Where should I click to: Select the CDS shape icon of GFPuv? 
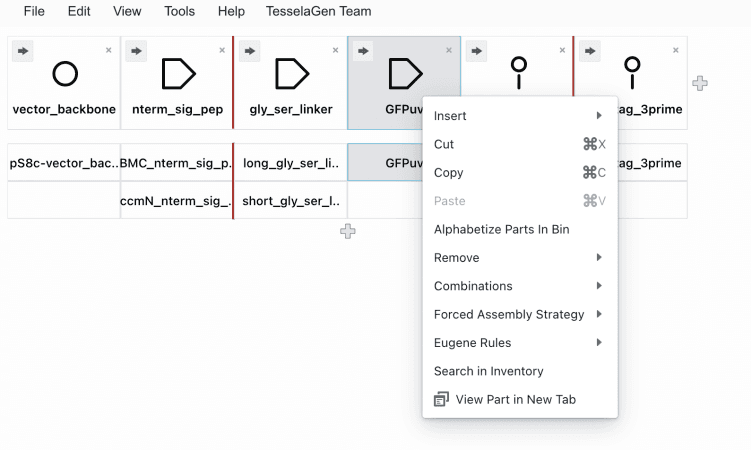(405, 74)
